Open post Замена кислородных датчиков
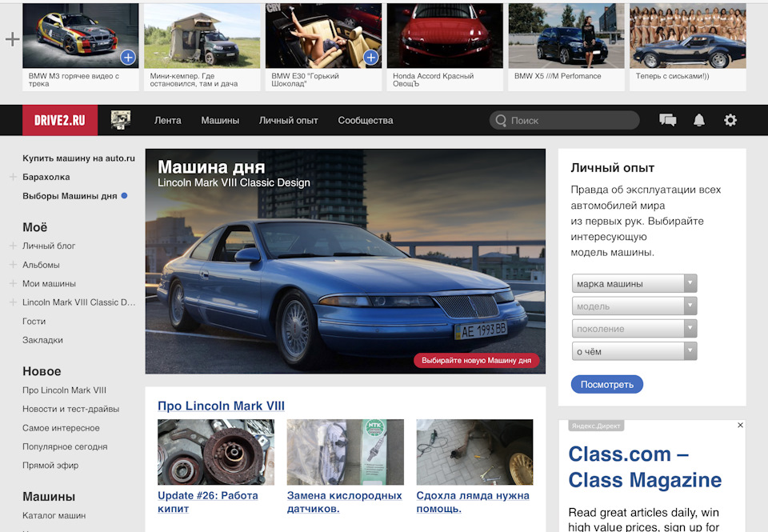Screen dimensions: 768x532 (x=344, y=502)
